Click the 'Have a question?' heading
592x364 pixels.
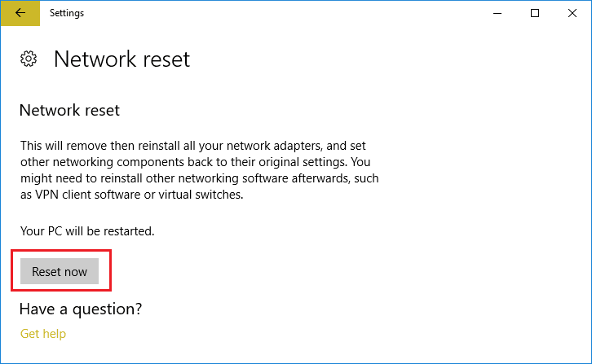point(81,309)
